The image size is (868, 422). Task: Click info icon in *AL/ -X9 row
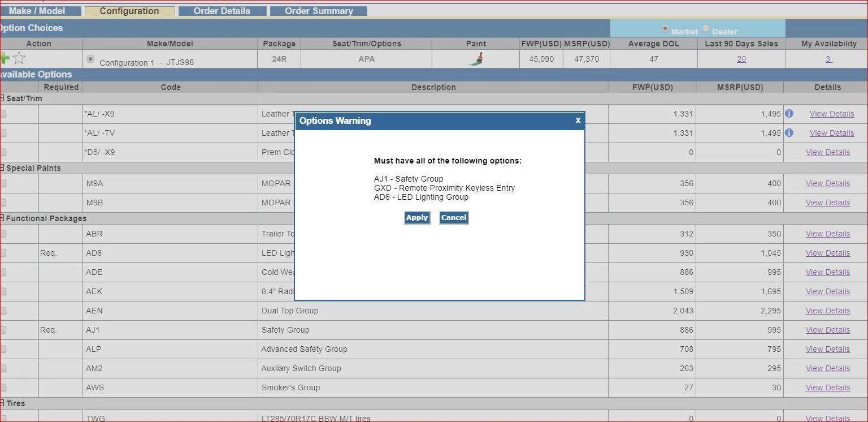click(789, 114)
